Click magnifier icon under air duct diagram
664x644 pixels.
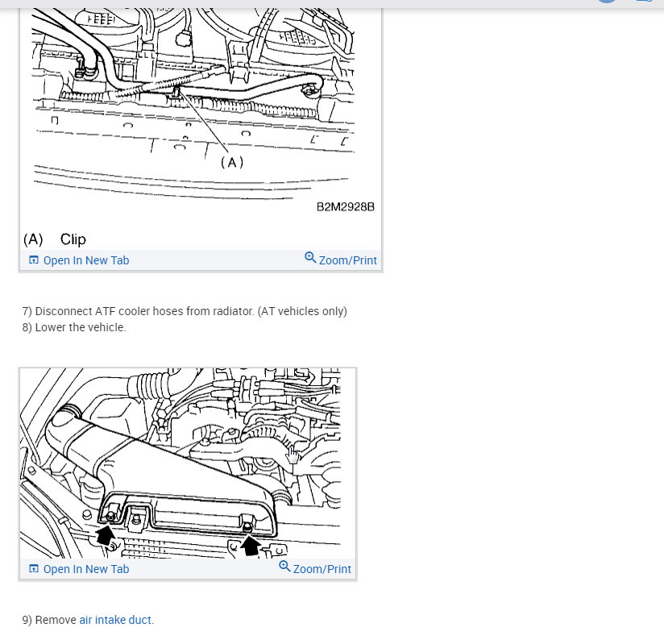tap(284, 566)
